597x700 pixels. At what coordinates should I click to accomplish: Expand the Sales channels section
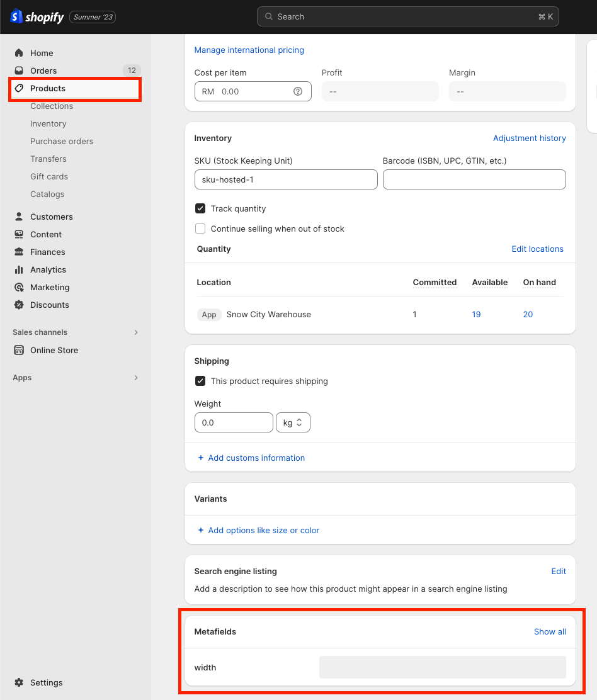click(136, 332)
